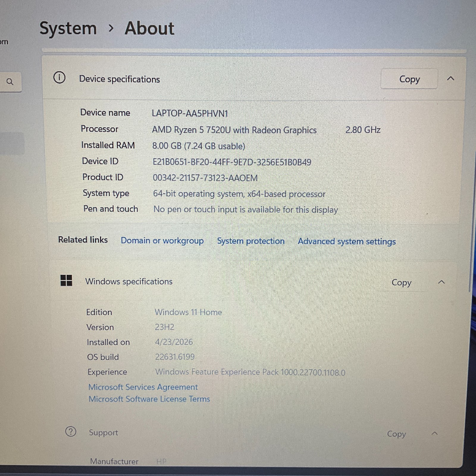The image size is (476, 476).
Task: Copy the Device specifications
Action: point(409,79)
